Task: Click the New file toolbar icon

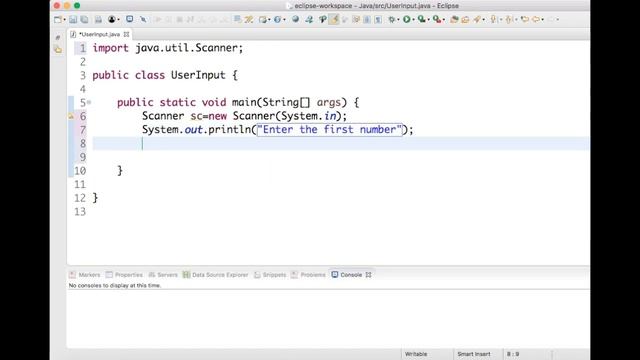Action: (x=58, y=19)
